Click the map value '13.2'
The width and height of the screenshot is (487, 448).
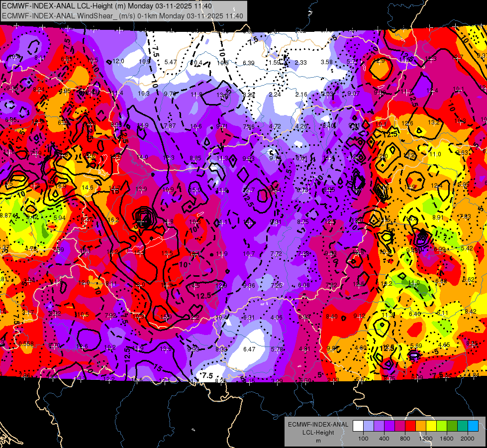434,122
